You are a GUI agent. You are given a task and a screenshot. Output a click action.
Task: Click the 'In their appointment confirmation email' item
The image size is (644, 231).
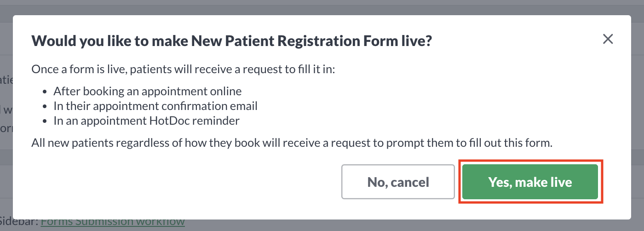pyautogui.click(x=155, y=106)
